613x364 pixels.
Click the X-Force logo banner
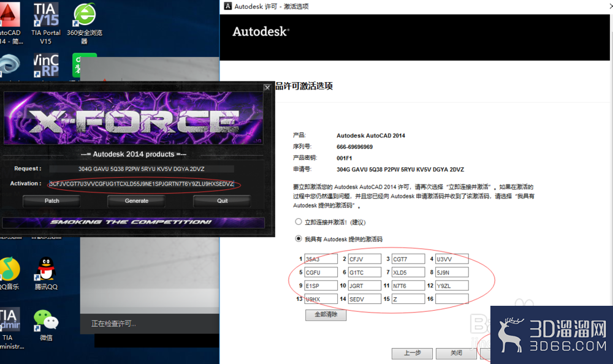[133, 118]
